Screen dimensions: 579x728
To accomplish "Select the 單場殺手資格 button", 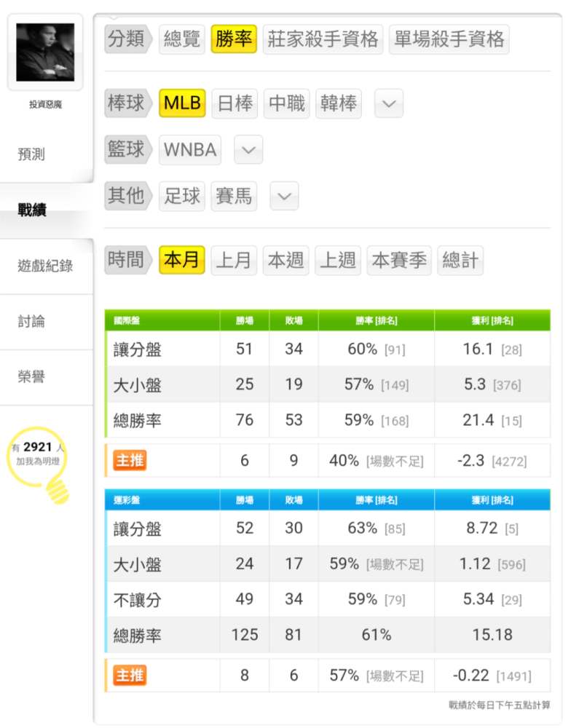I will click(x=449, y=39).
